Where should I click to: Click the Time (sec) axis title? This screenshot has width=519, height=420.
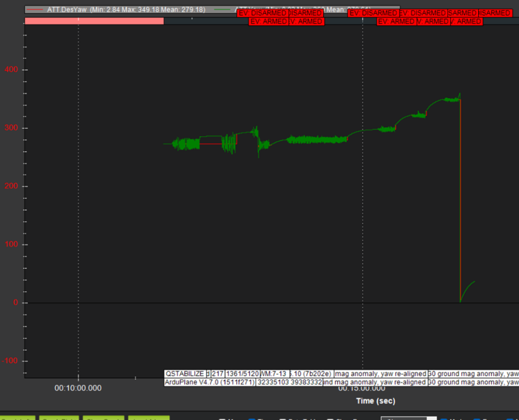tap(376, 401)
